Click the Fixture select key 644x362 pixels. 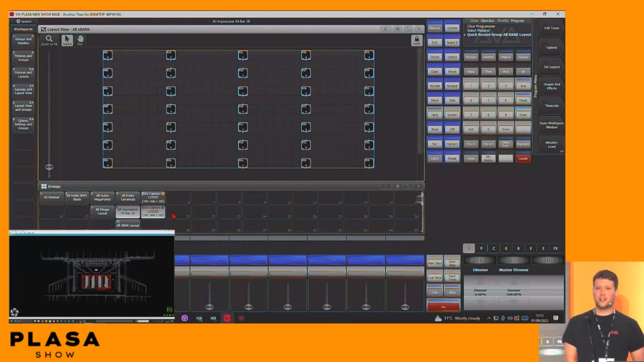point(471,56)
